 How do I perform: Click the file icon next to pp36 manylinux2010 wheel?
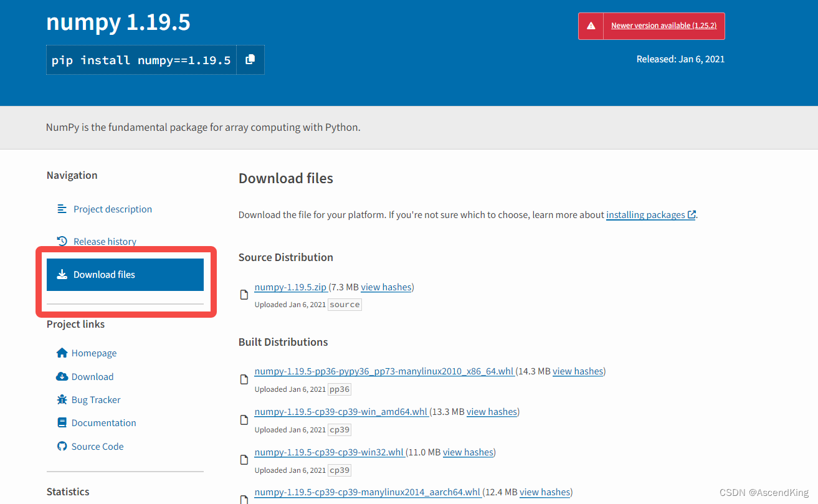pyautogui.click(x=245, y=379)
